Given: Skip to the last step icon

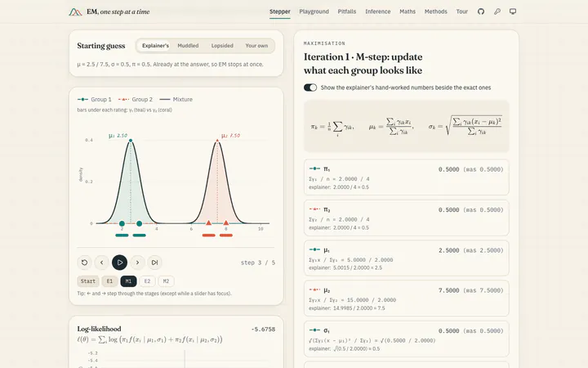Looking at the screenshot, I should pyautogui.click(x=154, y=263).
